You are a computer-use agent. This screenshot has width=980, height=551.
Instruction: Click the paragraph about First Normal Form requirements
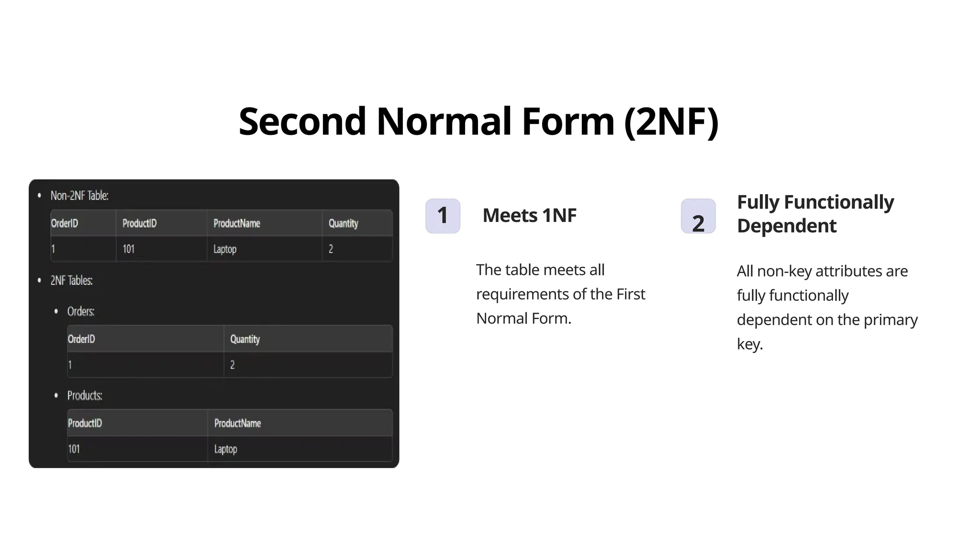coord(560,294)
